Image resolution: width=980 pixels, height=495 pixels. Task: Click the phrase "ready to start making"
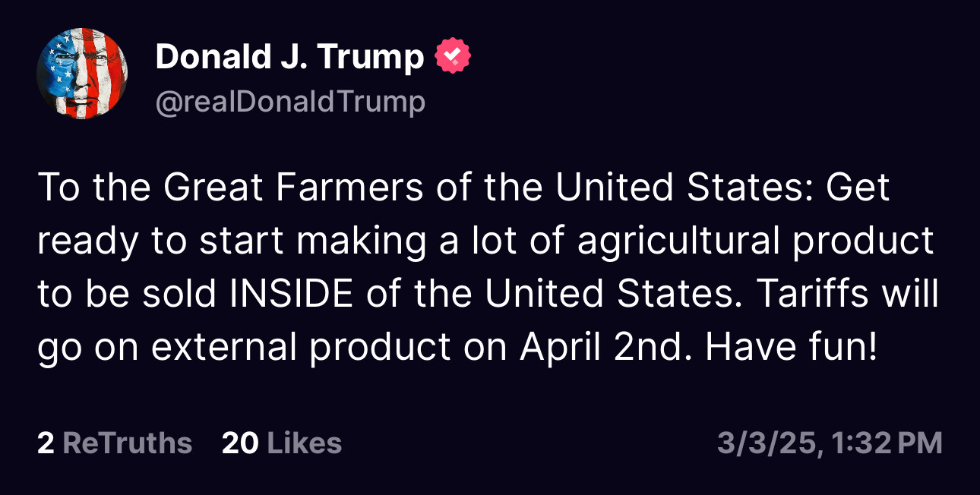[233, 241]
